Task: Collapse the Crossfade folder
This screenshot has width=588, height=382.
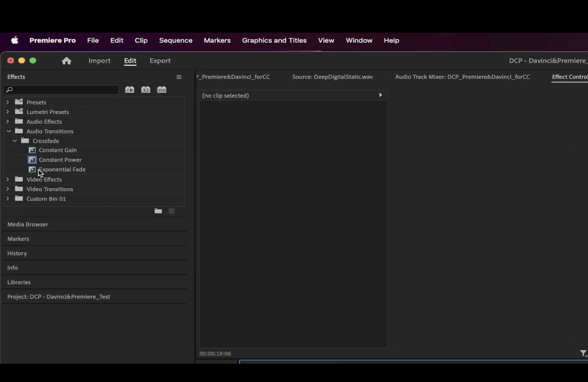Action: (15, 141)
